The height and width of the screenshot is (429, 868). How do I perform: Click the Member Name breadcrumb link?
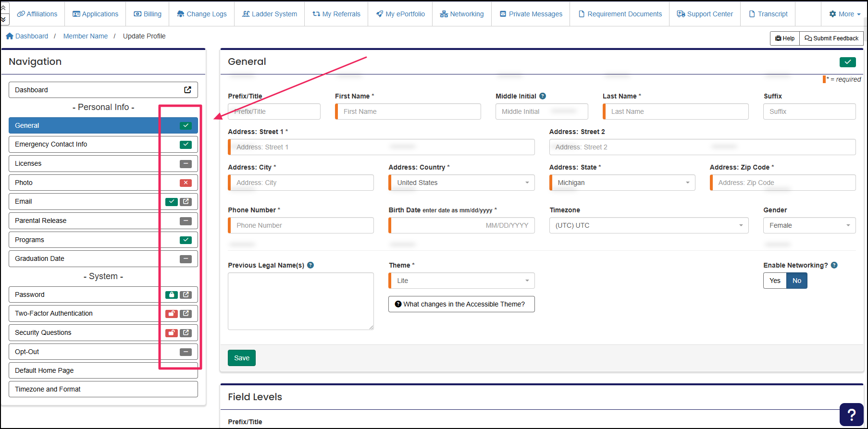coord(86,36)
